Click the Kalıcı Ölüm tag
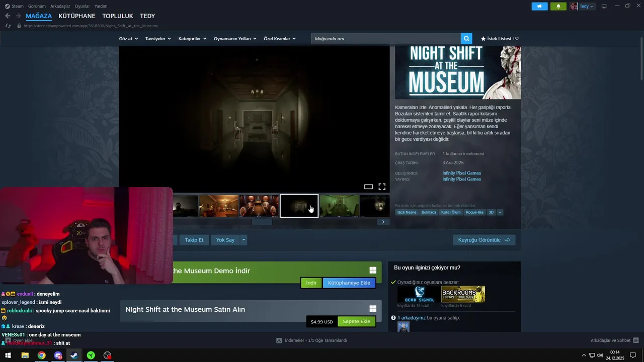644x362 pixels. coord(451,212)
